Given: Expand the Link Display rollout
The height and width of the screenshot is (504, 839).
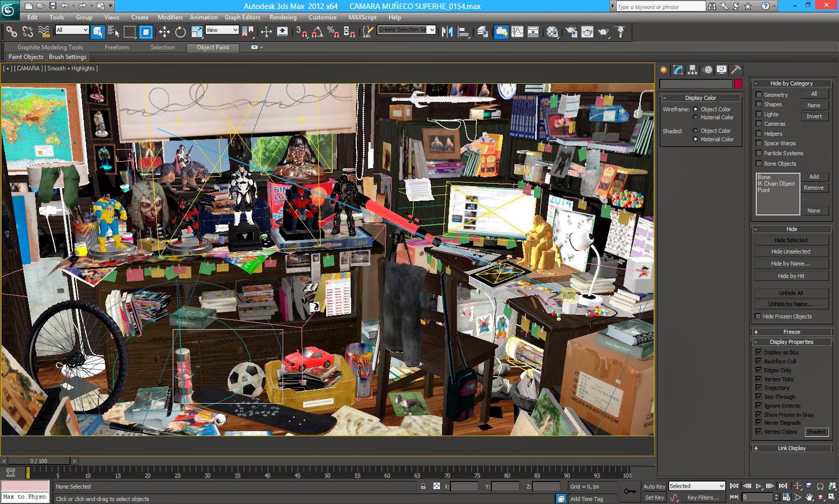Looking at the screenshot, I should [x=792, y=448].
